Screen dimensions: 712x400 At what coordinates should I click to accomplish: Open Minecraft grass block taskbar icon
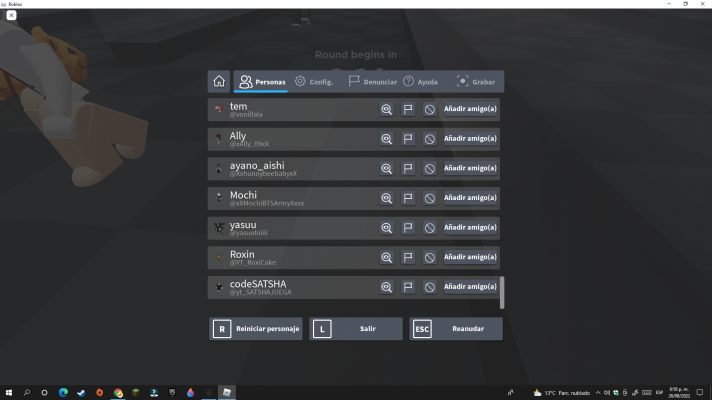(136, 392)
